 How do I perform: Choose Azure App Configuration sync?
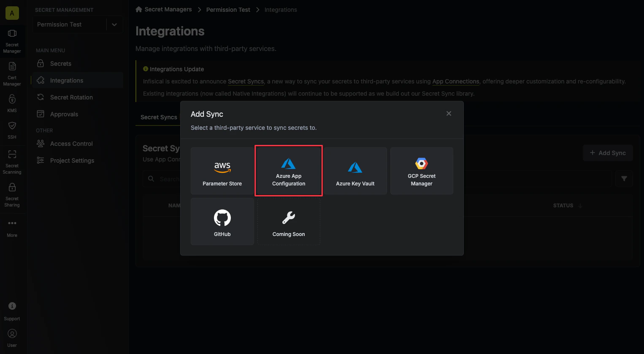tap(289, 171)
